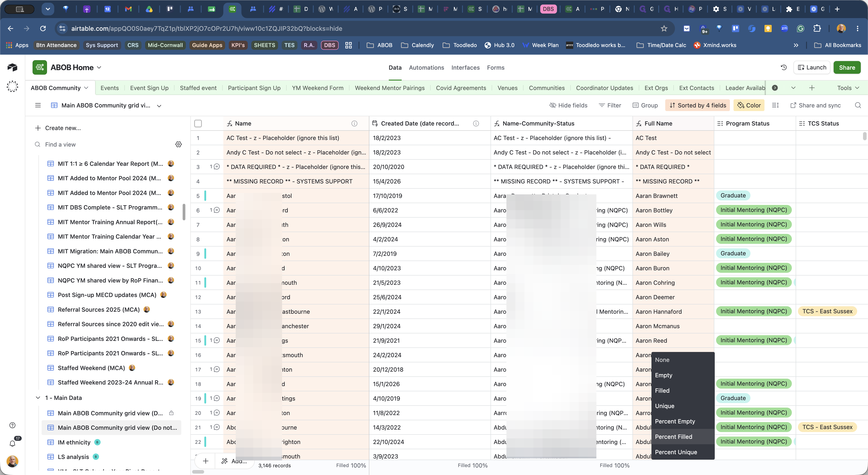Open Chrome tab search dropdown

click(48, 9)
